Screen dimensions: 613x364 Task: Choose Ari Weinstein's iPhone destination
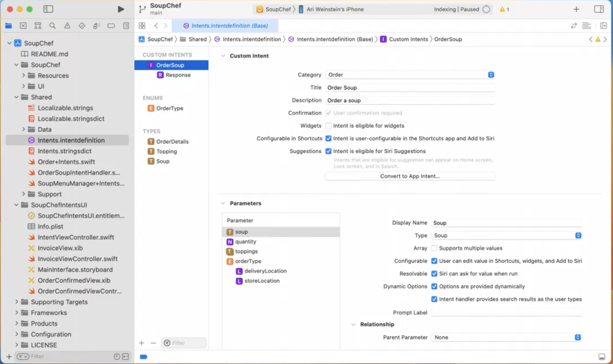click(x=331, y=9)
